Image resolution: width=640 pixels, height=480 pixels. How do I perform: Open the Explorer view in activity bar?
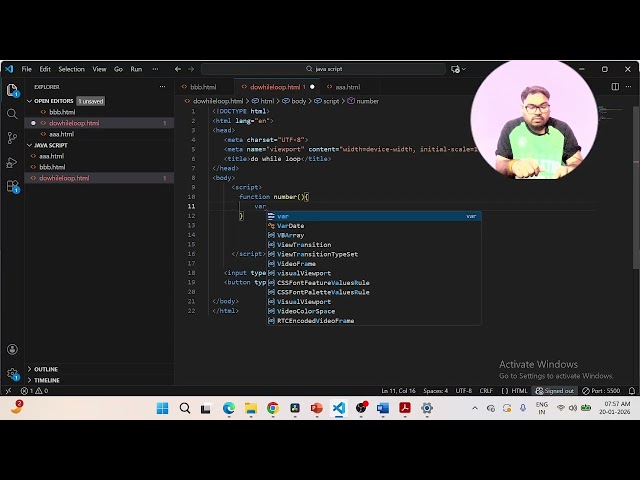tap(12, 90)
